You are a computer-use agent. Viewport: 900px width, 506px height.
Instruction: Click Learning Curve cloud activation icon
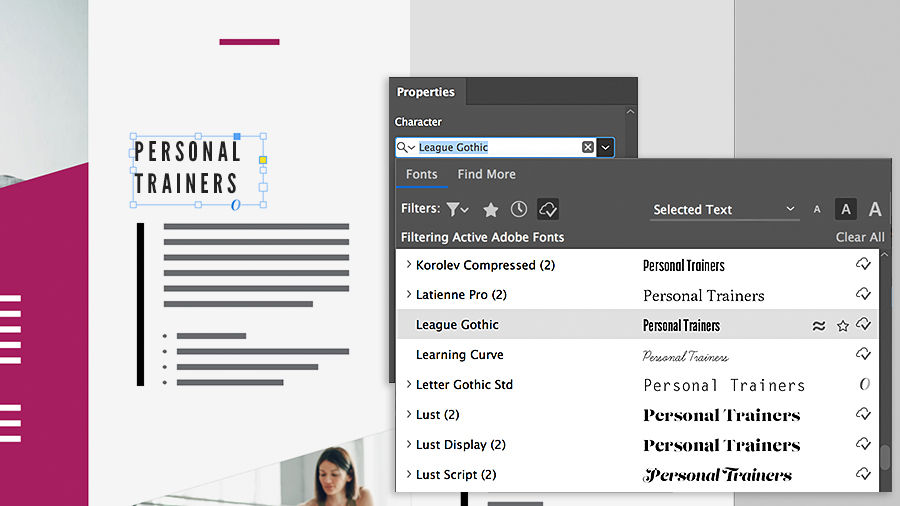tap(863, 354)
